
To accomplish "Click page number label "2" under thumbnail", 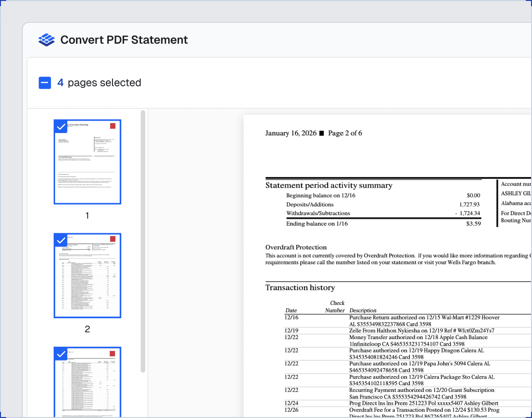I will coord(87,329).
